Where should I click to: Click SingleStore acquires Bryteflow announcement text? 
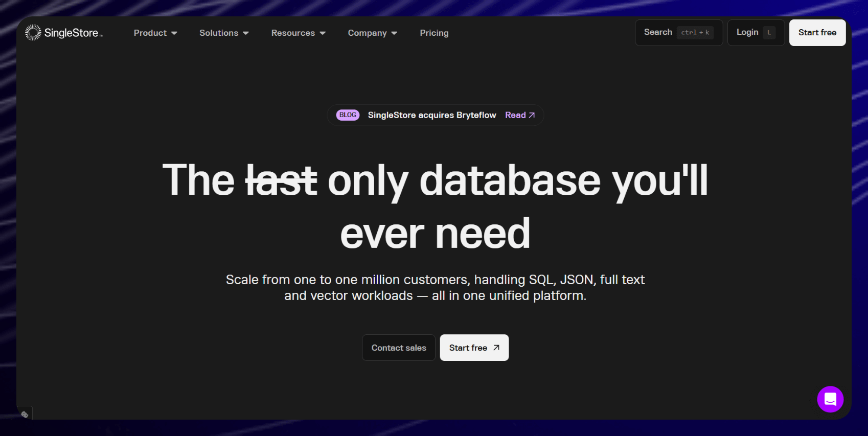coord(432,115)
